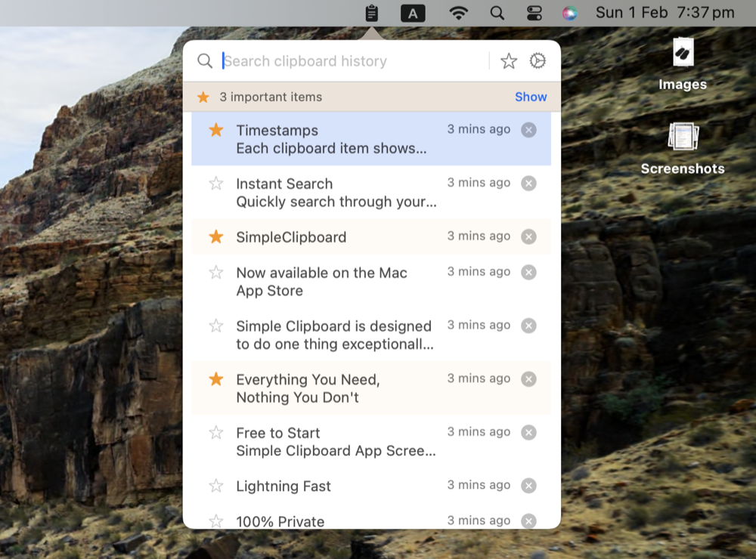Delete the 'Now available on the Mac' item
This screenshot has width=756, height=559.
pos(529,272)
